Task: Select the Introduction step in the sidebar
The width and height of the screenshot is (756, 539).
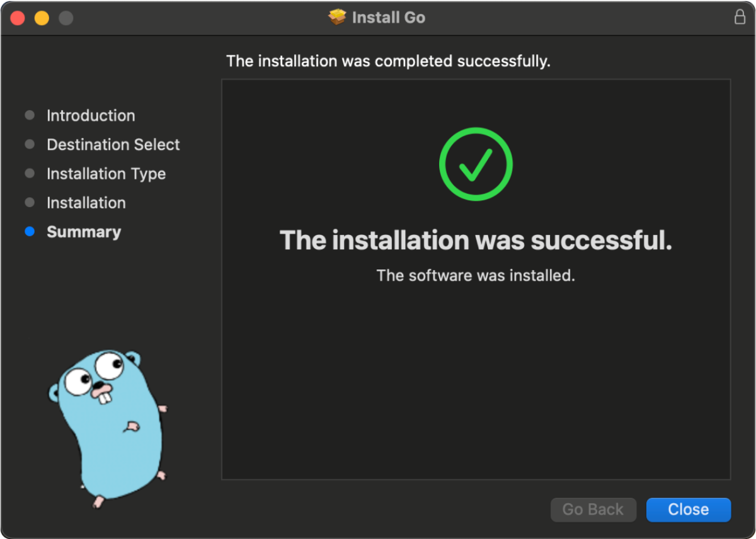Action: tap(91, 115)
